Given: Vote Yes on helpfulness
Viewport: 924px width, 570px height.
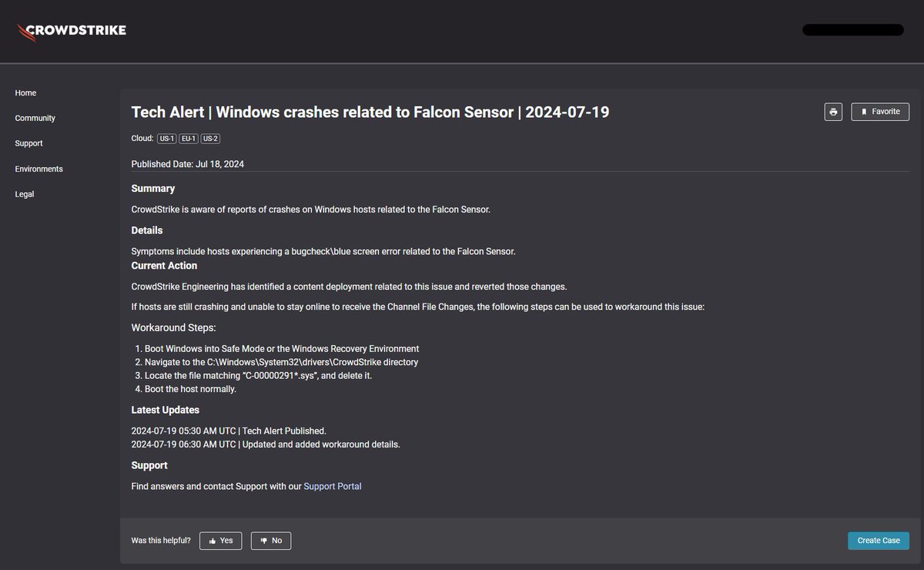Looking at the screenshot, I should tap(220, 541).
